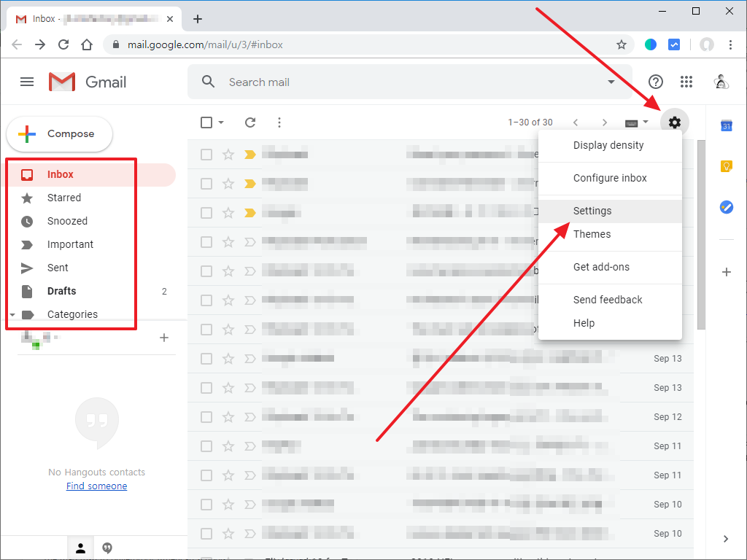Open Google Keep from the side panel
This screenshot has width=747, height=560.
point(726,166)
